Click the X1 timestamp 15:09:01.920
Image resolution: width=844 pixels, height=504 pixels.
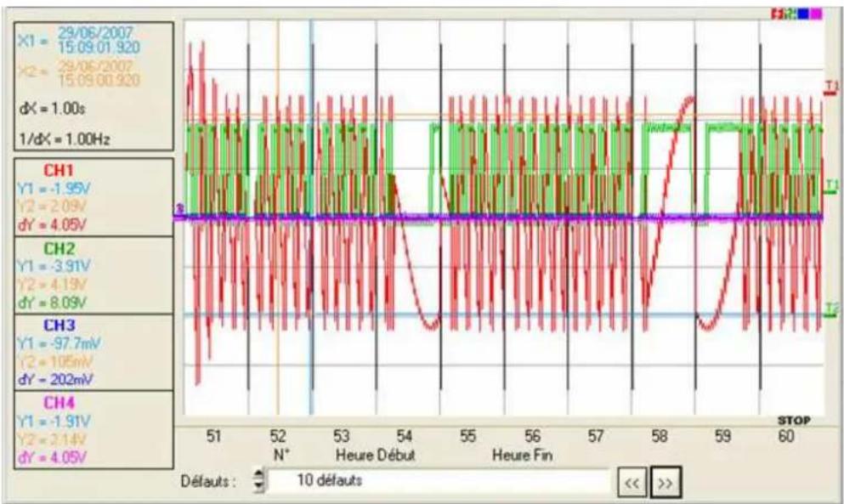99,48
